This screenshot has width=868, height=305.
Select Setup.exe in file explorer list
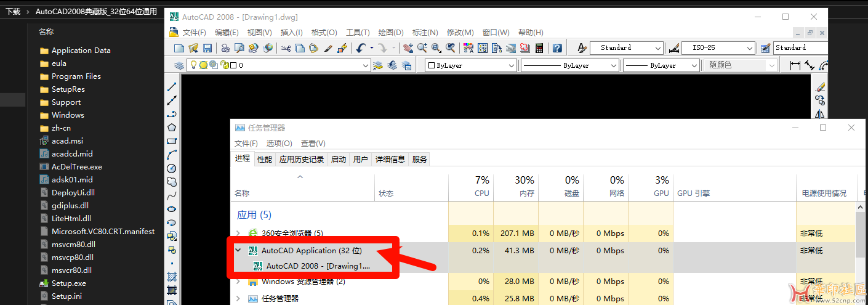(x=68, y=283)
